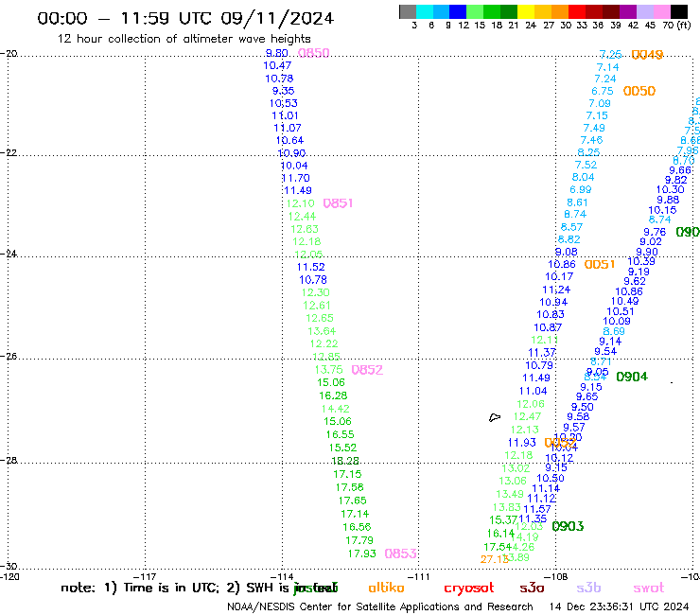This screenshot has height=615, width=700.
Task: Pick the red swatch in the color legend
Action: coord(577,11)
